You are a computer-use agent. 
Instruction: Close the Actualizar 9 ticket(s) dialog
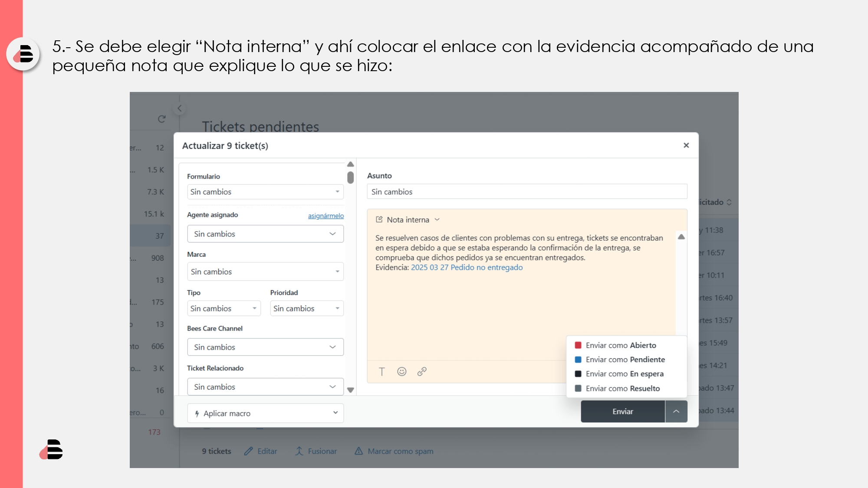686,145
